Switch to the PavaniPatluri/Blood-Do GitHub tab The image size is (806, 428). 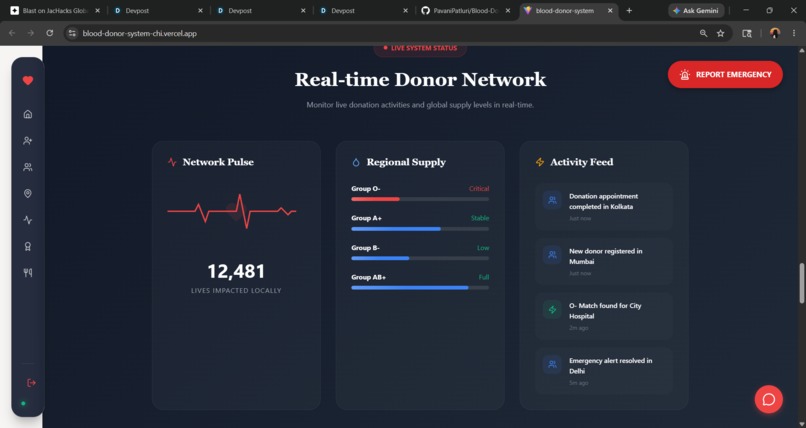click(x=466, y=10)
